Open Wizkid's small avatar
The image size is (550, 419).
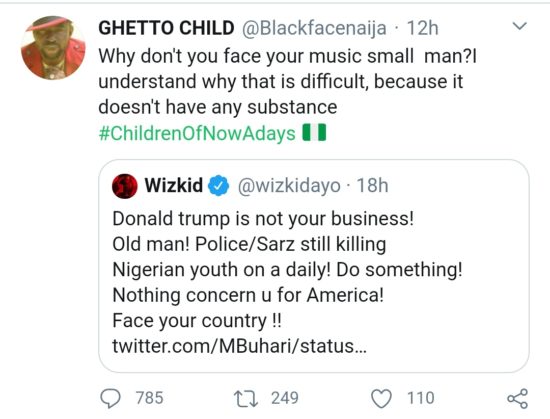pyautogui.click(x=125, y=186)
